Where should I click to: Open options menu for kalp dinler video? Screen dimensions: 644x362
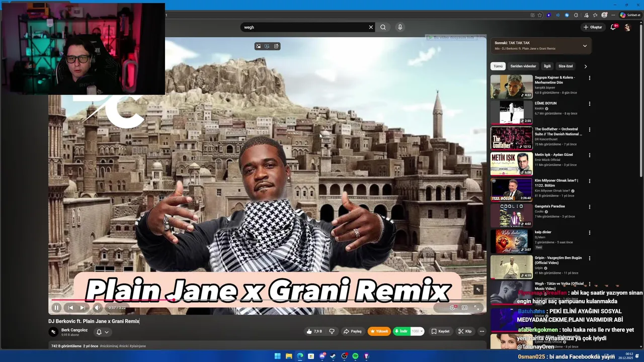click(590, 232)
